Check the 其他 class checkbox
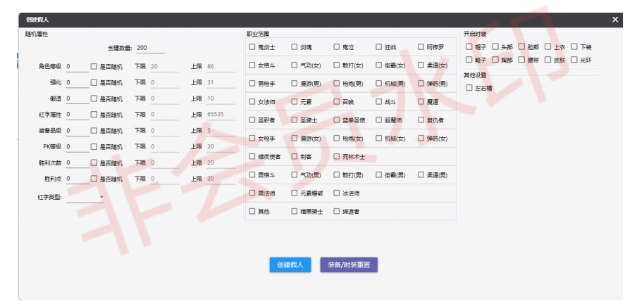Image resolution: width=644 pixels, height=306 pixels. click(x=252, y=211)
